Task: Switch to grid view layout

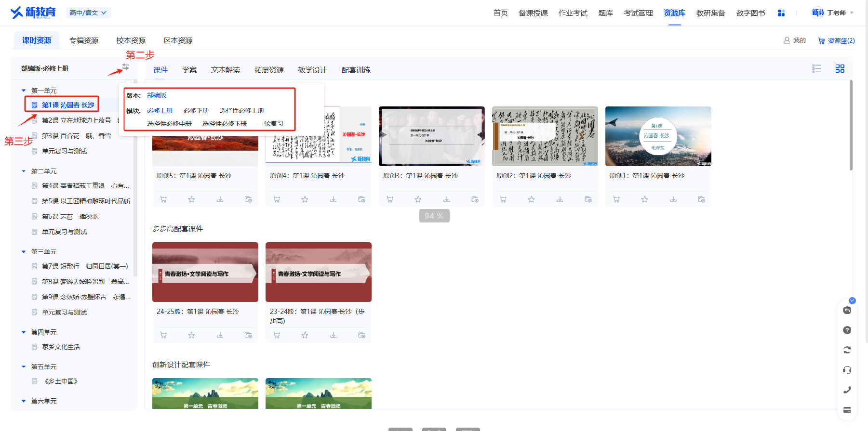Action: 840,68
